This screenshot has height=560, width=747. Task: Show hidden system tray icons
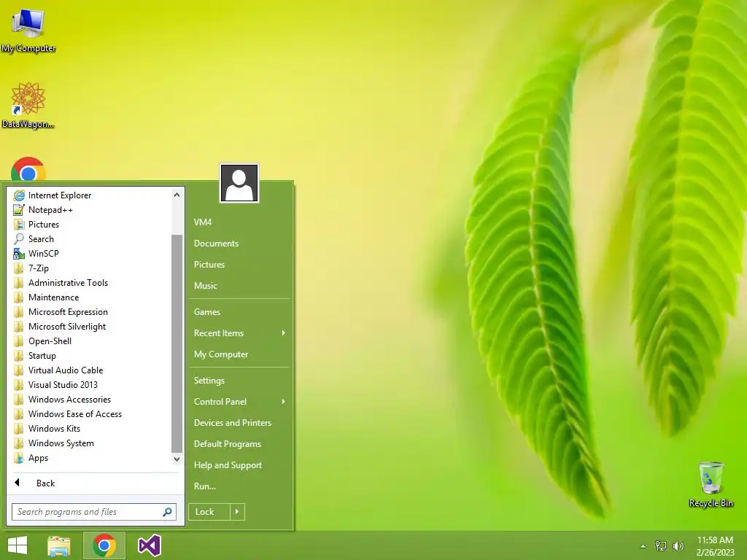pos(643,546)
